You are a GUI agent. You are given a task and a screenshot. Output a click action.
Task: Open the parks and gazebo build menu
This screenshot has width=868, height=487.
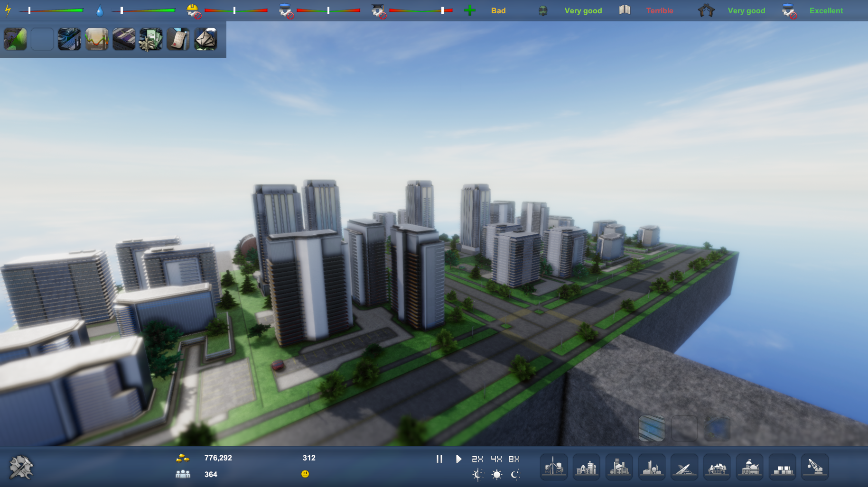click(x=717, y=467)
